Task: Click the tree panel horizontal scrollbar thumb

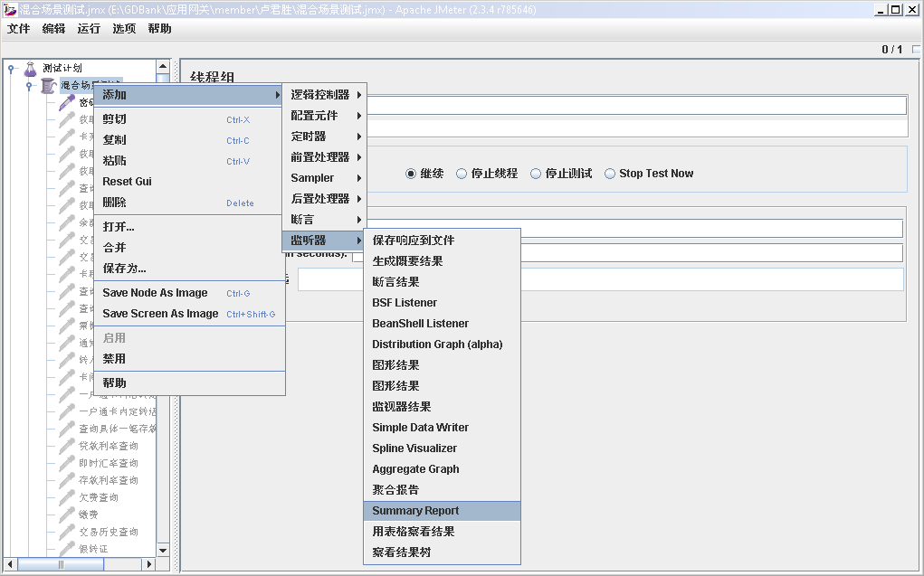Action: click(x=62, y=565)
